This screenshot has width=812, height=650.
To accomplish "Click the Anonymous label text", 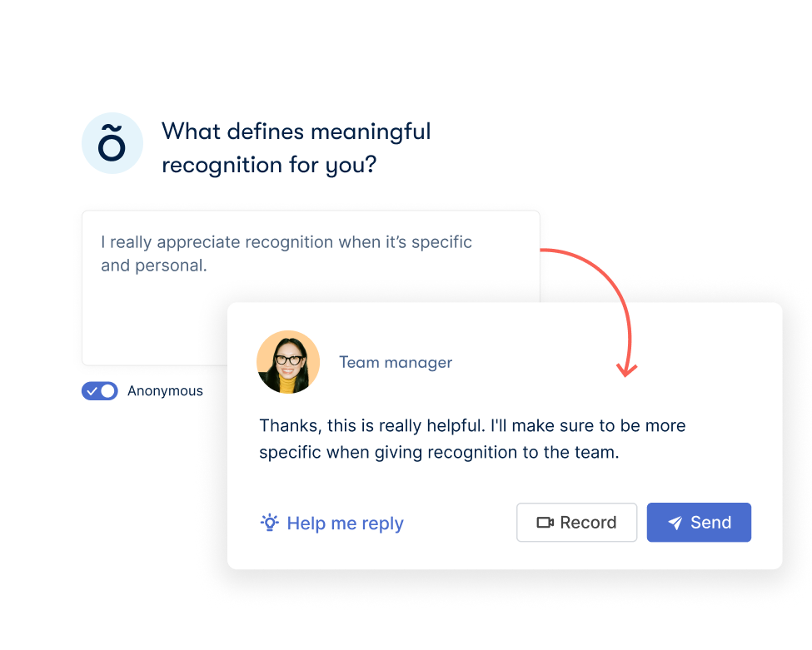I will coord(165,390).
